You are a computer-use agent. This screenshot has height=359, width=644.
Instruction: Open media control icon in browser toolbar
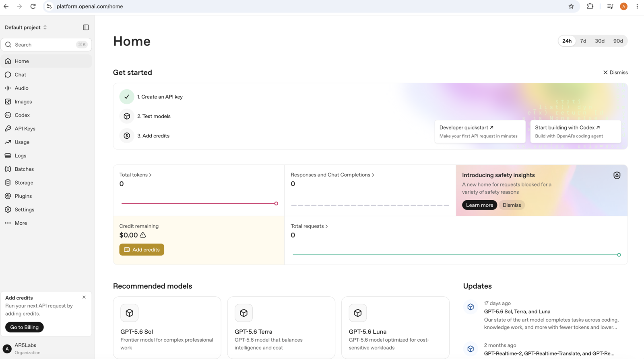[x=610, y=6]
